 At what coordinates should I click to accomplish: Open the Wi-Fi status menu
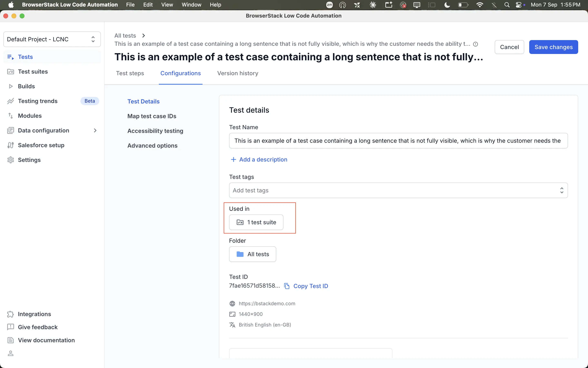(x=480, y=5)
